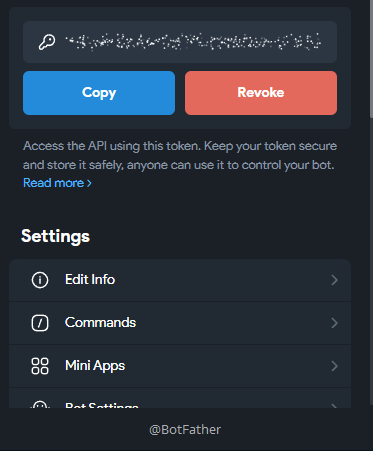Click the @BotFather label at the bottom
The image size is (373, 451).
coord(185,430)
